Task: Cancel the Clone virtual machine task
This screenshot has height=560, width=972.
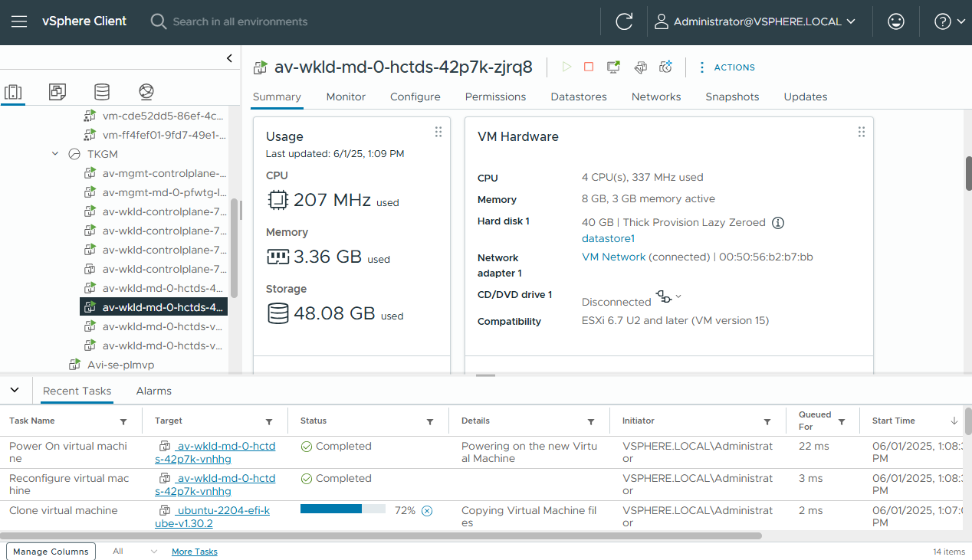Action: point(427,511)
